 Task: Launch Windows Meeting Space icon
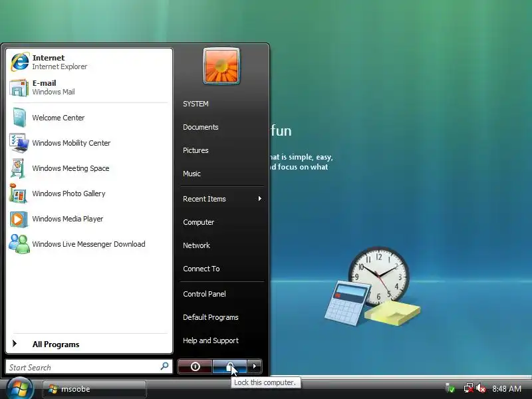(x=18, y=168)
